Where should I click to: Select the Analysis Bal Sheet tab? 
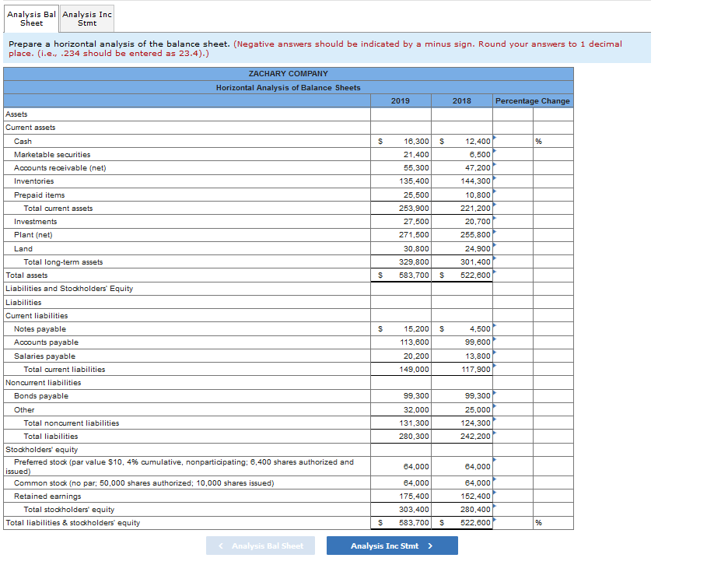tap(31, 17)
